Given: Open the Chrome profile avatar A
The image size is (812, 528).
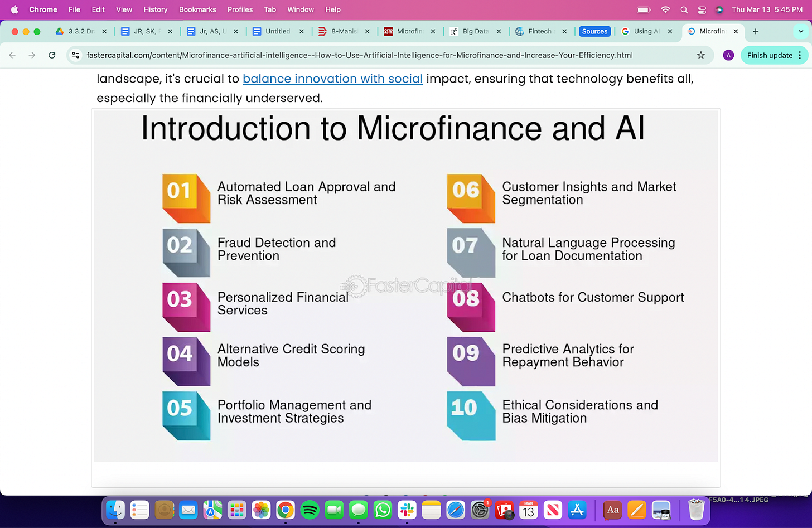Looking at the screenshot, I should point(728,55).
